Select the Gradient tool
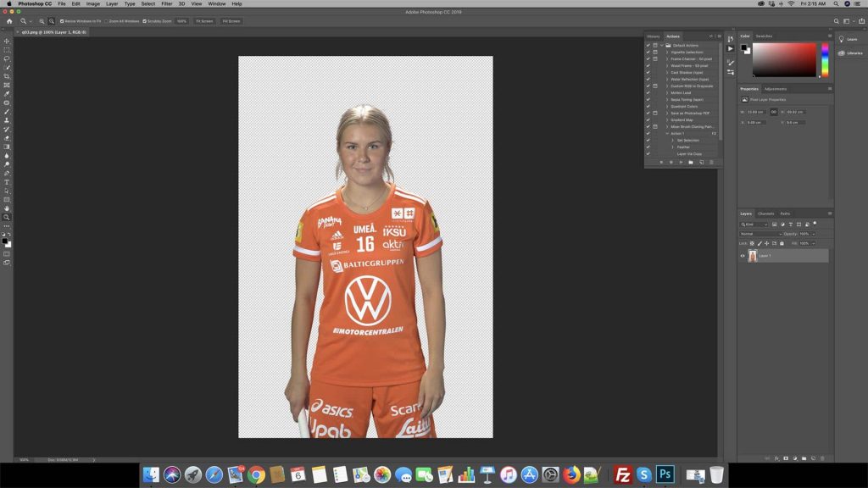This screenshot has height=488, width=868. 7,147
